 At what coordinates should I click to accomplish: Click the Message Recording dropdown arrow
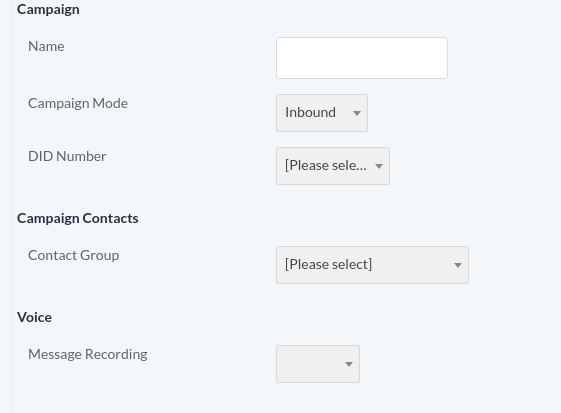pyautogui.click(x=349, y=364)
